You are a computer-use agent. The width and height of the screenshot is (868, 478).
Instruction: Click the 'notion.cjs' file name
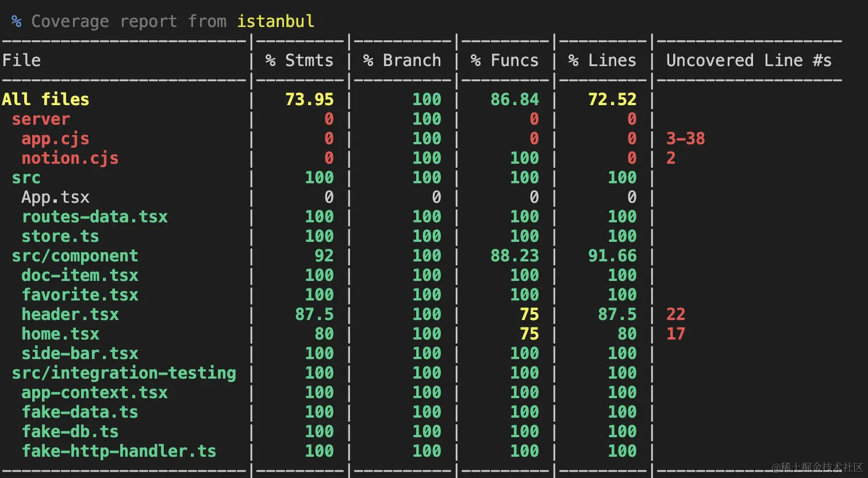(x=70, y=158)
